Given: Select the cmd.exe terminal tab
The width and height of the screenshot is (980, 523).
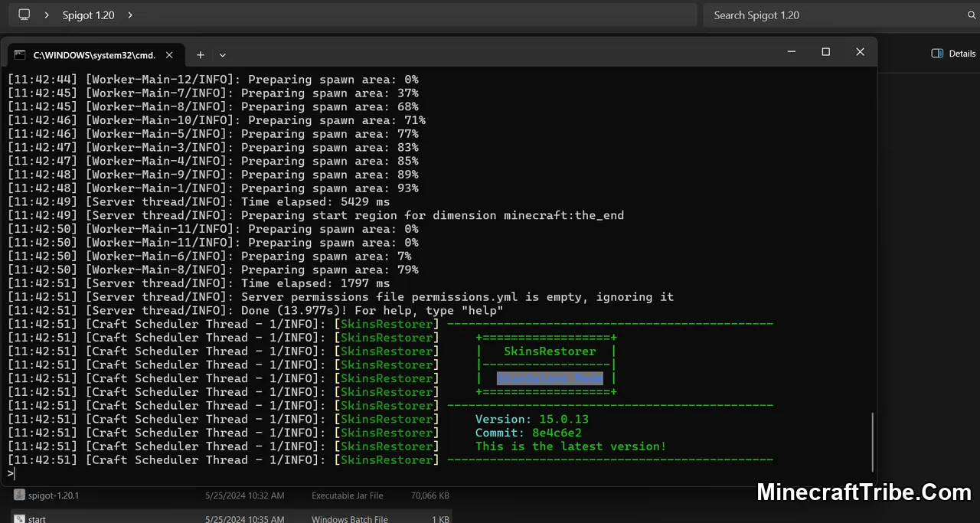Looking at the screenshot, I should pyautogui.click(x=94, y=55).
